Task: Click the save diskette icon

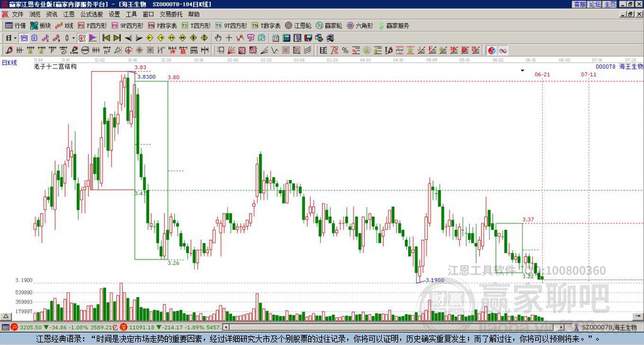Action: click(x=308, y=38)
